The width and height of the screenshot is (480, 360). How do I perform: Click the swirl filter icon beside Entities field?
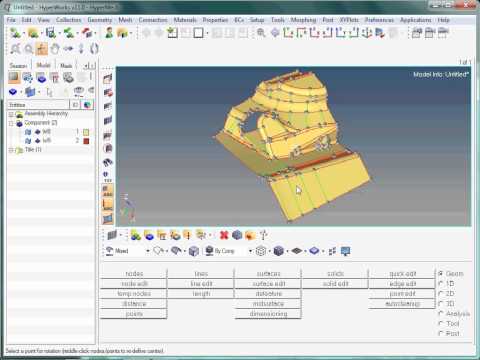(x=87, y=105)
